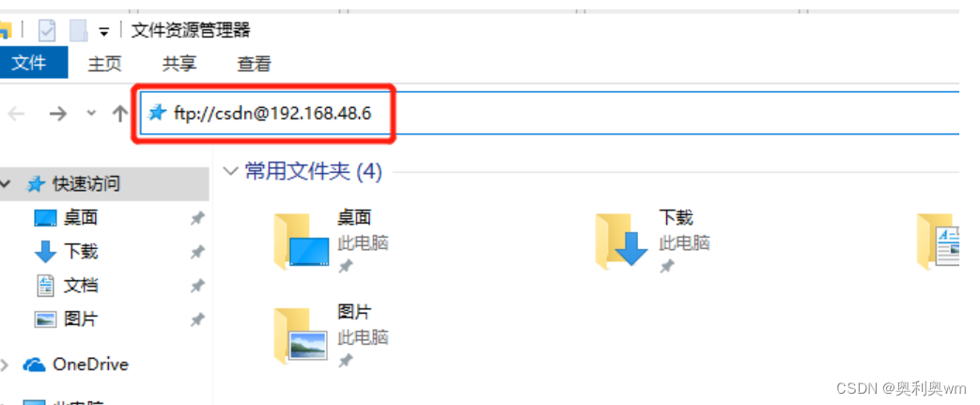Open the 文件 ribbon tab
Image resolution: width=980 pixels, height=405 pixels.
[29, 63]
